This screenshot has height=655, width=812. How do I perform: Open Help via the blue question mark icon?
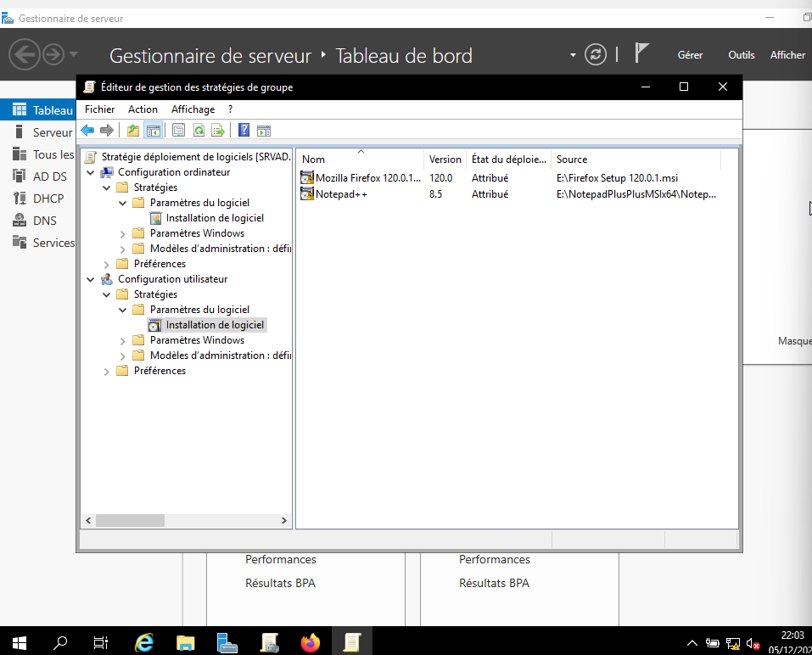click(244, 130)
